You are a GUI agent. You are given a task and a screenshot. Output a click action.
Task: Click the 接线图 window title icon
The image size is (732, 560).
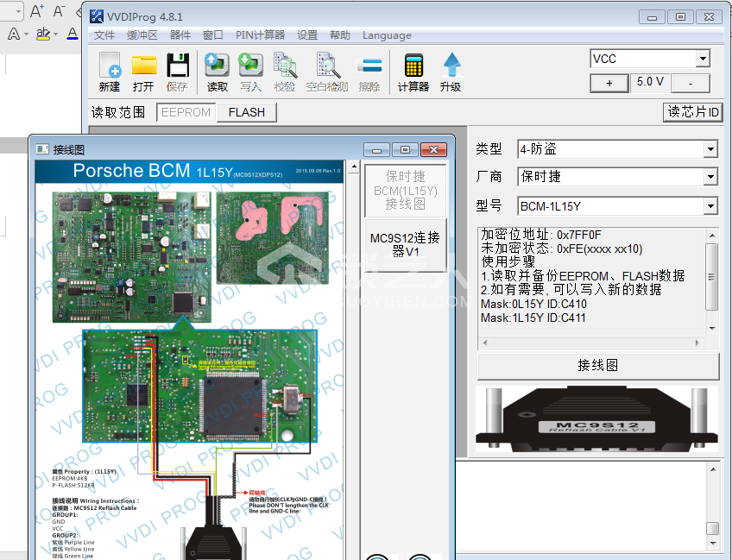coord(42,149)
